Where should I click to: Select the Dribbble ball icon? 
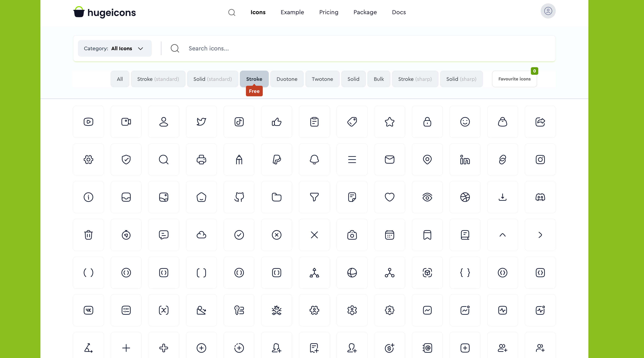[465, 197]
